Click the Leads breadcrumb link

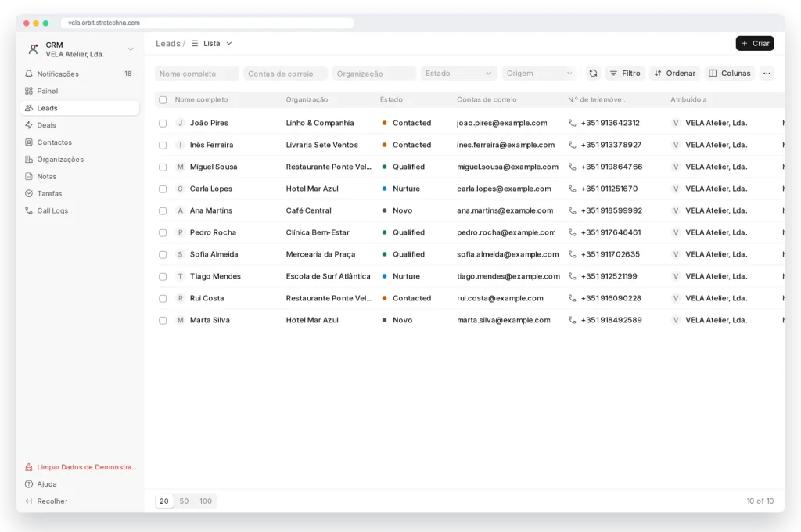(x=168, y=44)
